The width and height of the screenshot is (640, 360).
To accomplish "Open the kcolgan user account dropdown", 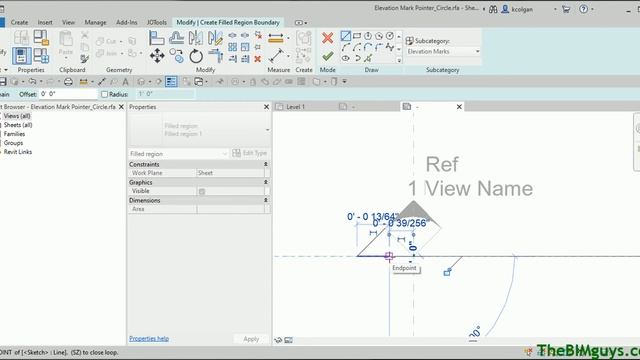I will [x=555, y=9].
